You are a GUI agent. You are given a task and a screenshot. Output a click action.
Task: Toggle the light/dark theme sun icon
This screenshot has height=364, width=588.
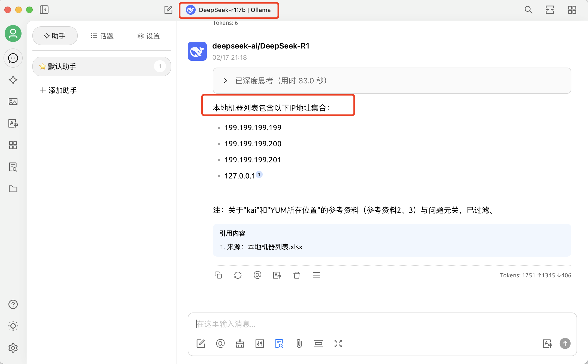tap(13, 326)
